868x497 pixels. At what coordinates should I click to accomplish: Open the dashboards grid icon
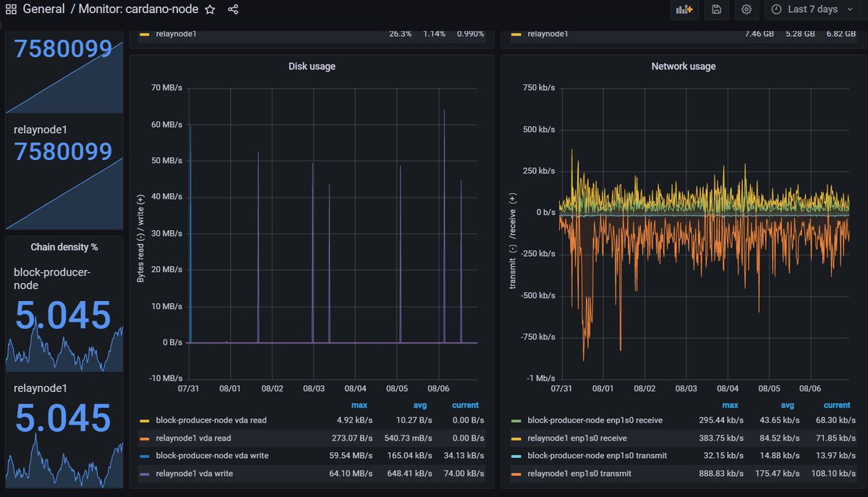pyautogui.click(x=12, y=9)
